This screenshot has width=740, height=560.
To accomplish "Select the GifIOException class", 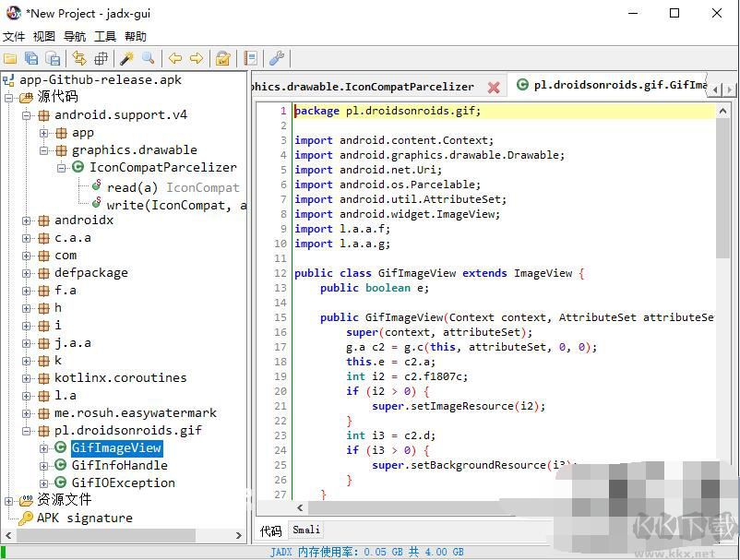I will (120, 483).
